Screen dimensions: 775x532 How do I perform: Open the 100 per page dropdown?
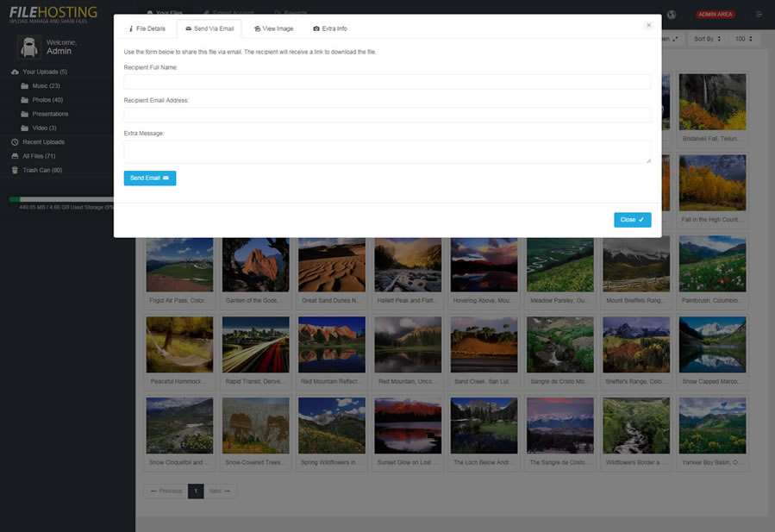743,39
